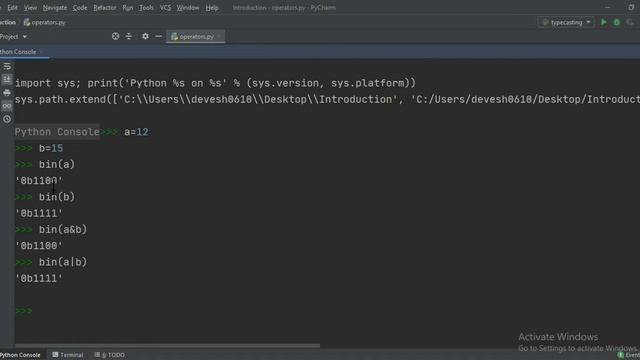Click the 'bin(b)' command line
The width and height of the screenshot is (640, 360).
[57, 197]
